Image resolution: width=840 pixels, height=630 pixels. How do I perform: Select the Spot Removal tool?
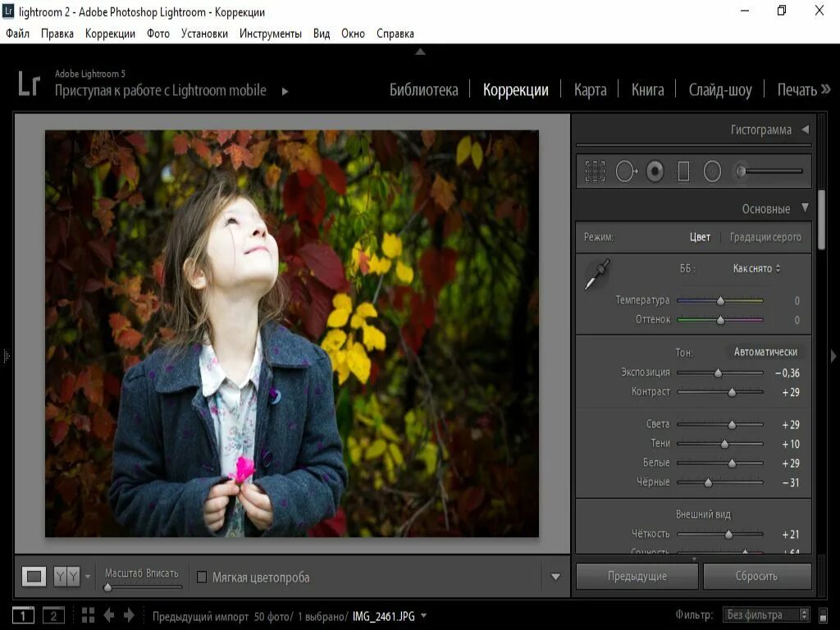tap(626, 171)
